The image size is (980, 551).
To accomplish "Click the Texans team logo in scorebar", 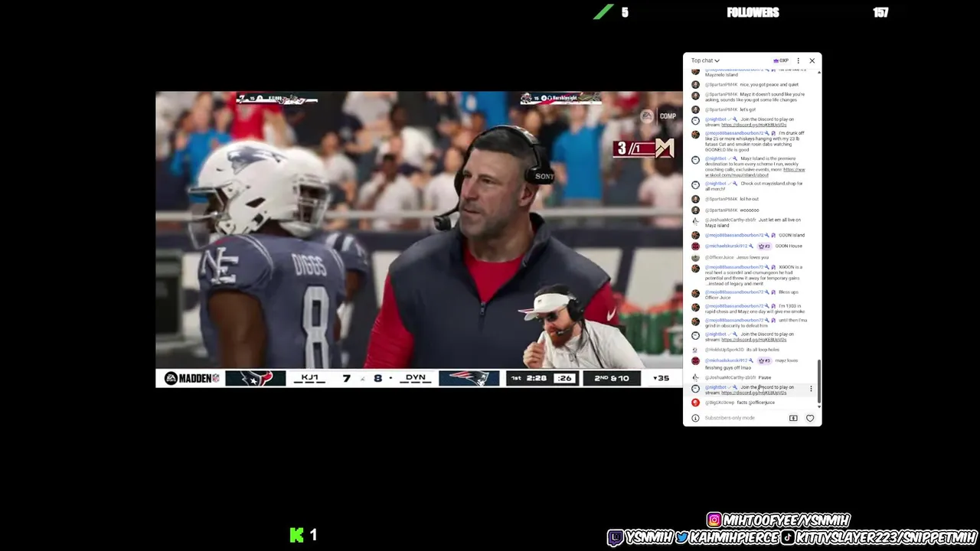I will pos(255,378).
